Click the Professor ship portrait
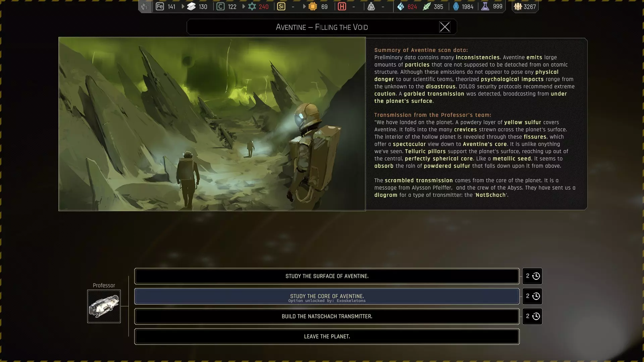The height and width of the screenshot is (362, 644). pos(104,306)
